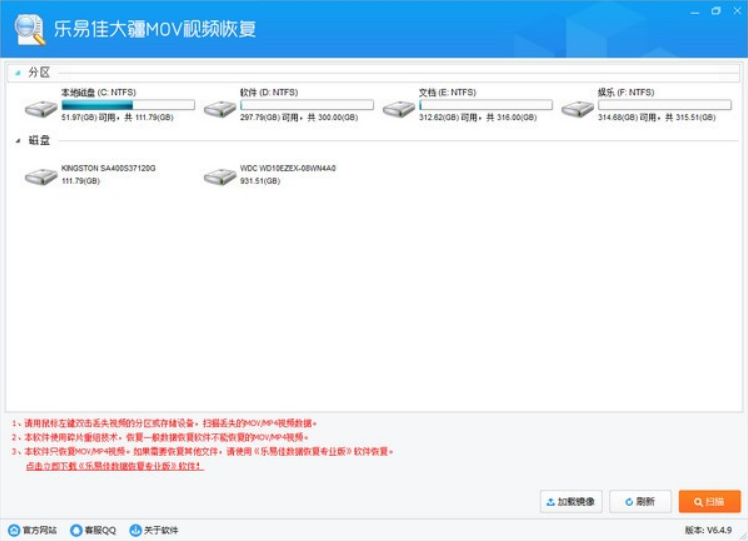
Task: Click red instruction line number 1
Action: [x=164, y=423]
